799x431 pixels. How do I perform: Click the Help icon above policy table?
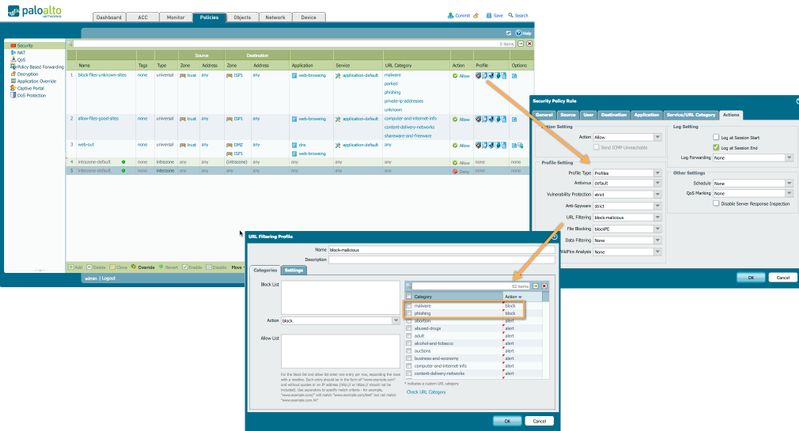click(519, 33)
